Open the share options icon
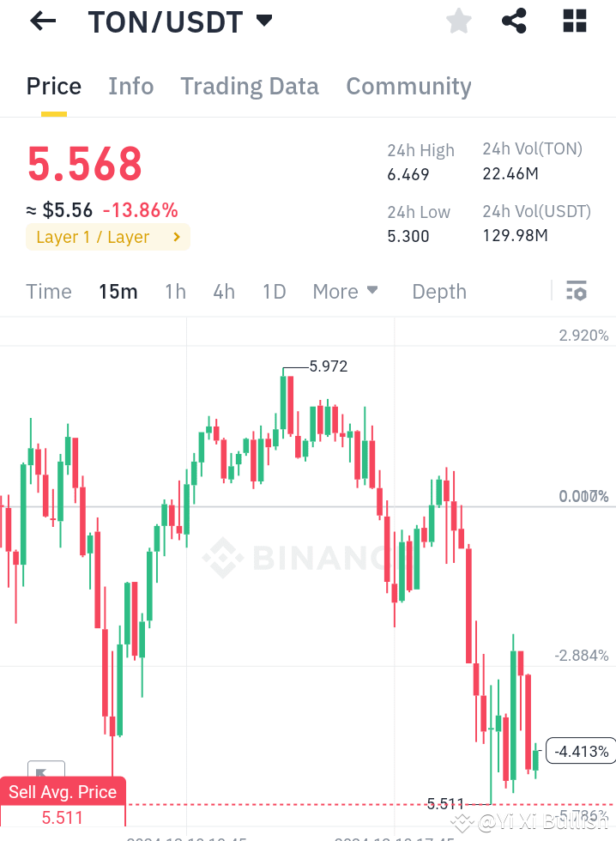 pos(514,21)
